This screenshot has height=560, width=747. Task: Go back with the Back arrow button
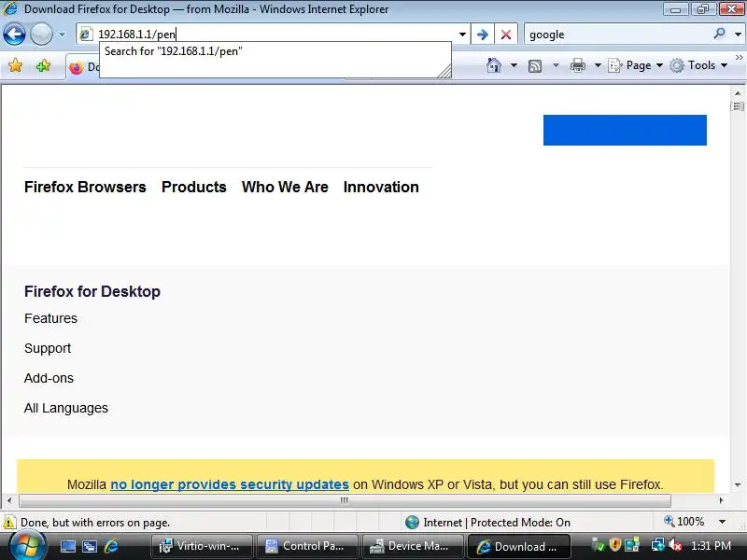click(x=14, y=35)
